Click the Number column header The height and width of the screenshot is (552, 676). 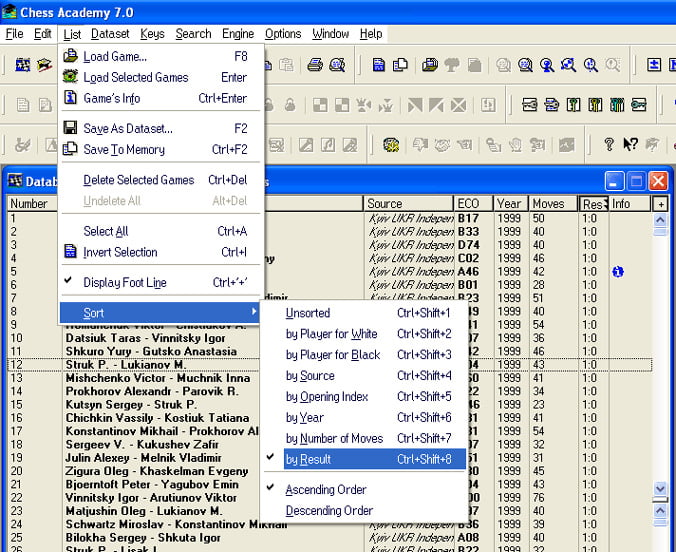[32, 204]
